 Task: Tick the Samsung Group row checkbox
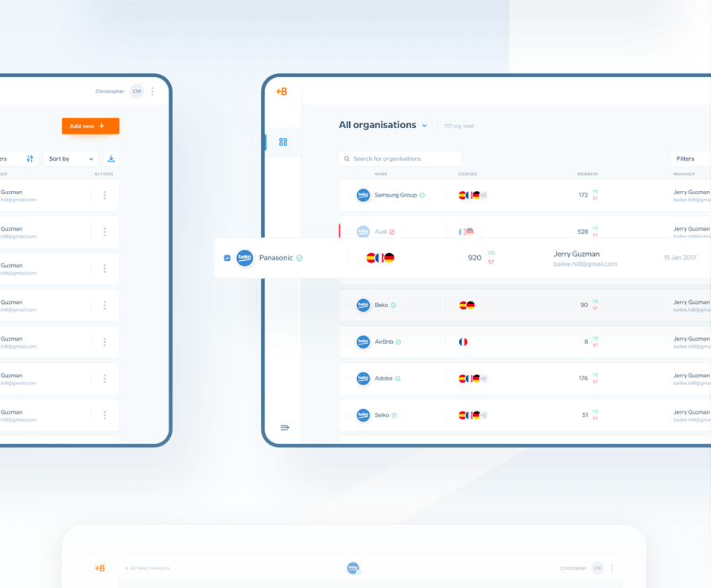(349, 195)
